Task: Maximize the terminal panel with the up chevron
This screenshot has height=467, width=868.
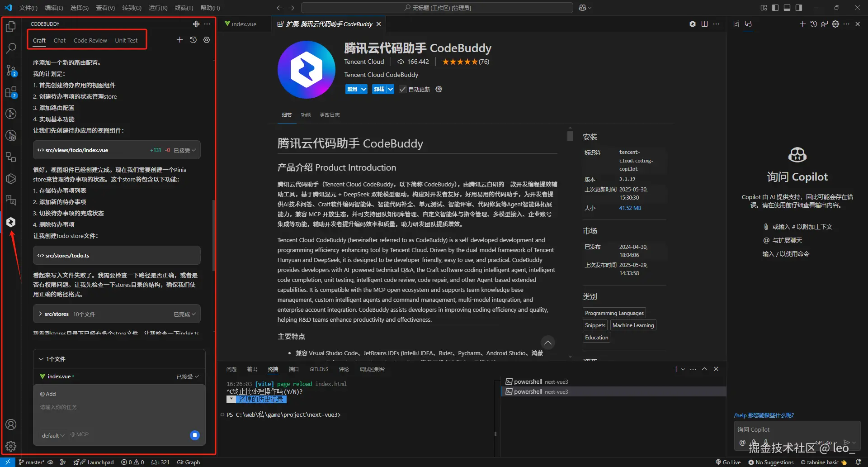Action: coord(704,369)
